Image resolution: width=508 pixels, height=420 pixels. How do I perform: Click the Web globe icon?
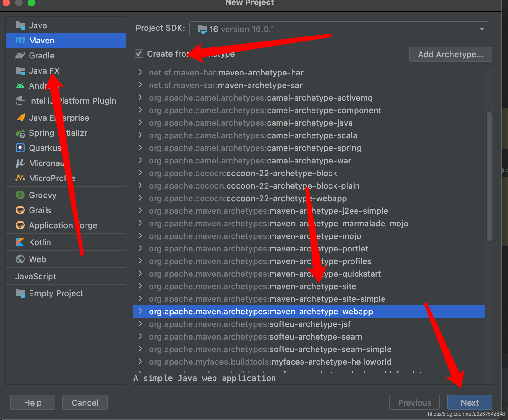coord(20,259)
